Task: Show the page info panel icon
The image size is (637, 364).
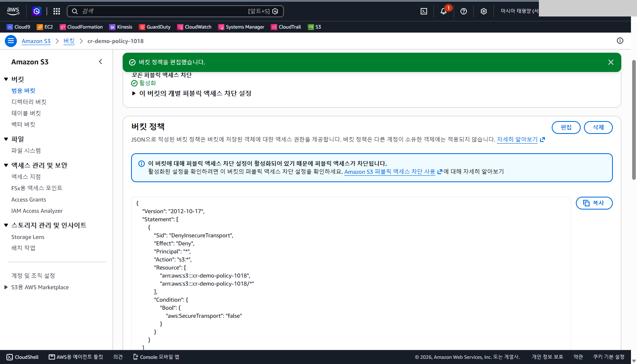Action: (620, 41)
